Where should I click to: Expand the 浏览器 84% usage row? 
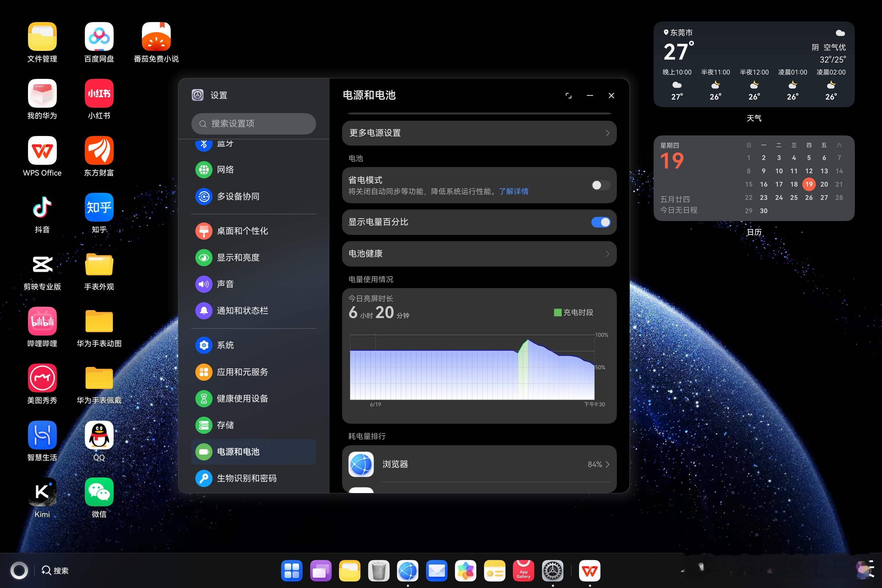coord(479,464)
